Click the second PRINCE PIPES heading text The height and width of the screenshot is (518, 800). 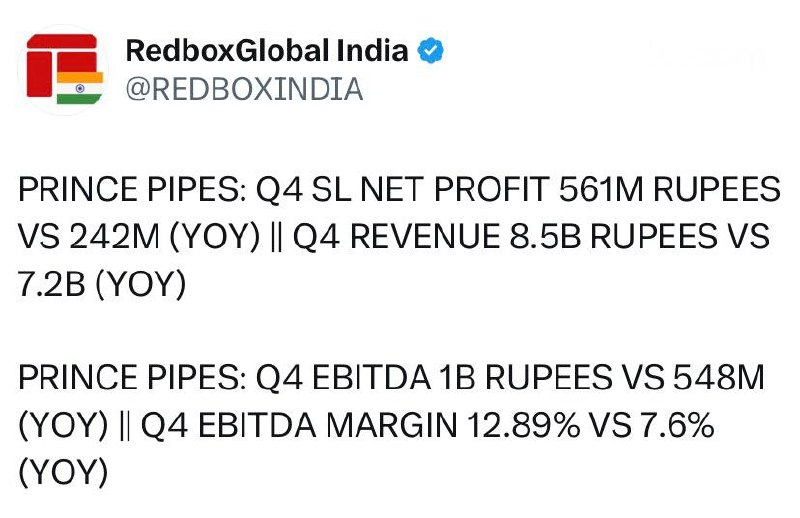click(x=132, y=378)
